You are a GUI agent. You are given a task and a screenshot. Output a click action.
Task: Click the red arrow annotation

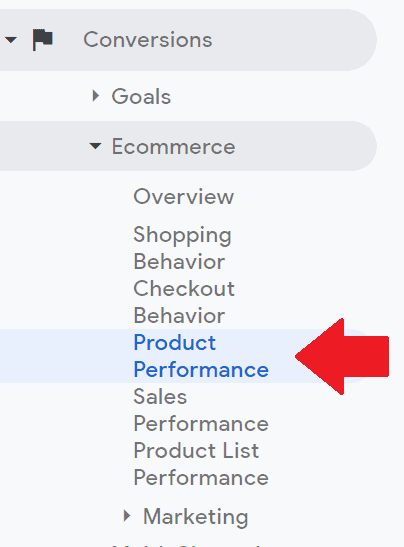[342, 357]
